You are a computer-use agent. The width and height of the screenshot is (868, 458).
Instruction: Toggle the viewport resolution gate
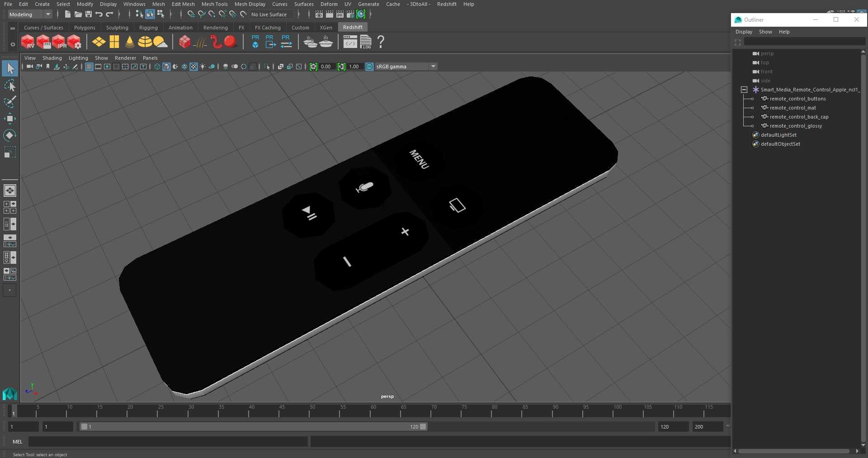click(107, 67)
